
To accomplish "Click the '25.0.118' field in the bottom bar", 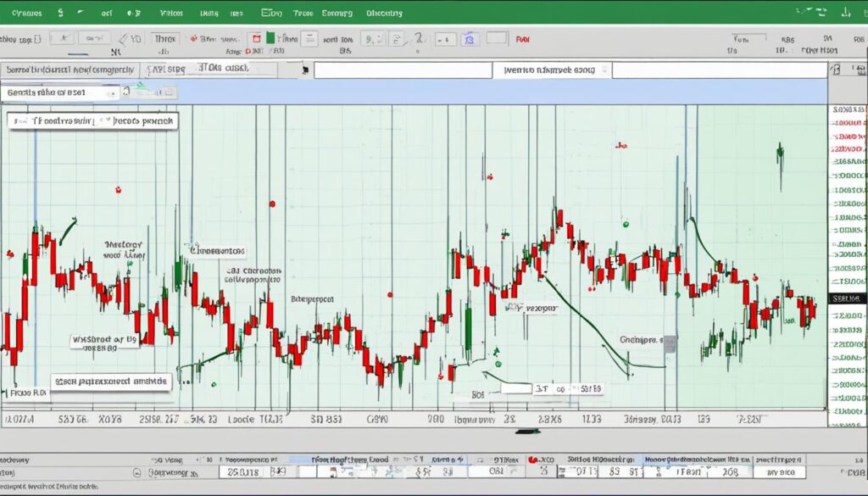I will point(242,472).
